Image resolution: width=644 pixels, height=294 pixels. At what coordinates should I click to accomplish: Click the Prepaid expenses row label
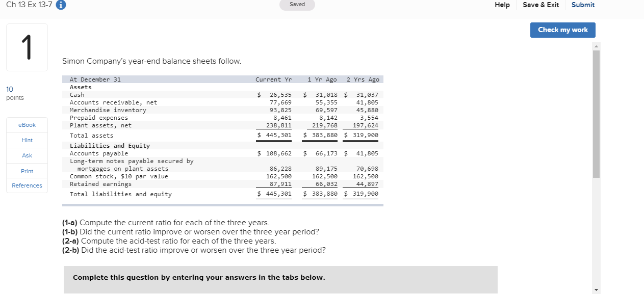99,118
